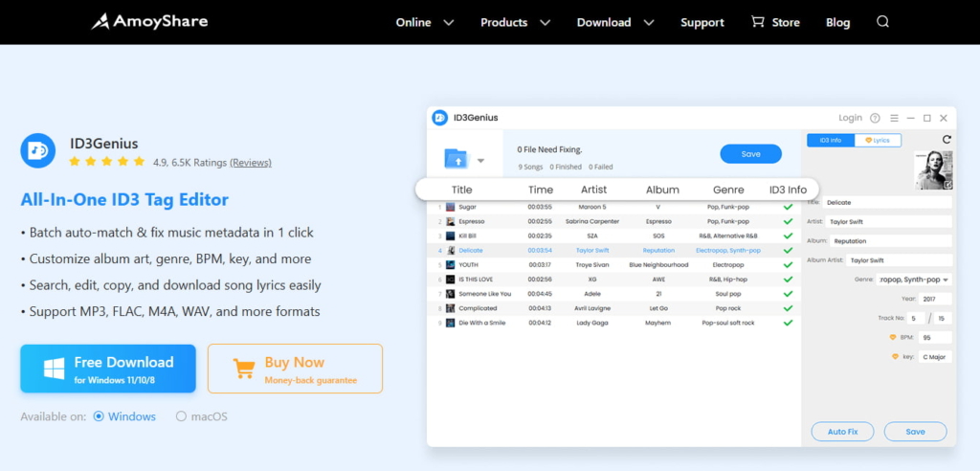Select the macOS radio button
980x471 pixels.
click(x=181, y=416)
